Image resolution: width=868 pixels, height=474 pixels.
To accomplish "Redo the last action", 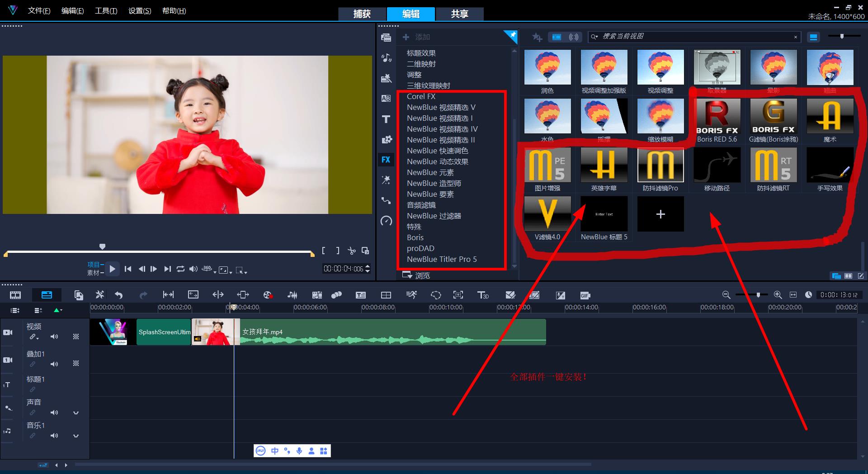I will (143, 295).
